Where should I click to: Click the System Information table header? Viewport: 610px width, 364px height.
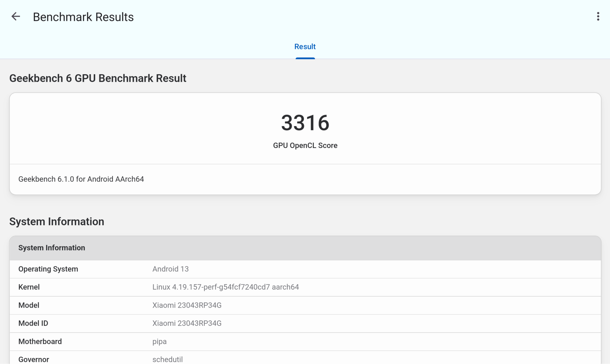click(x=52, y=248)
